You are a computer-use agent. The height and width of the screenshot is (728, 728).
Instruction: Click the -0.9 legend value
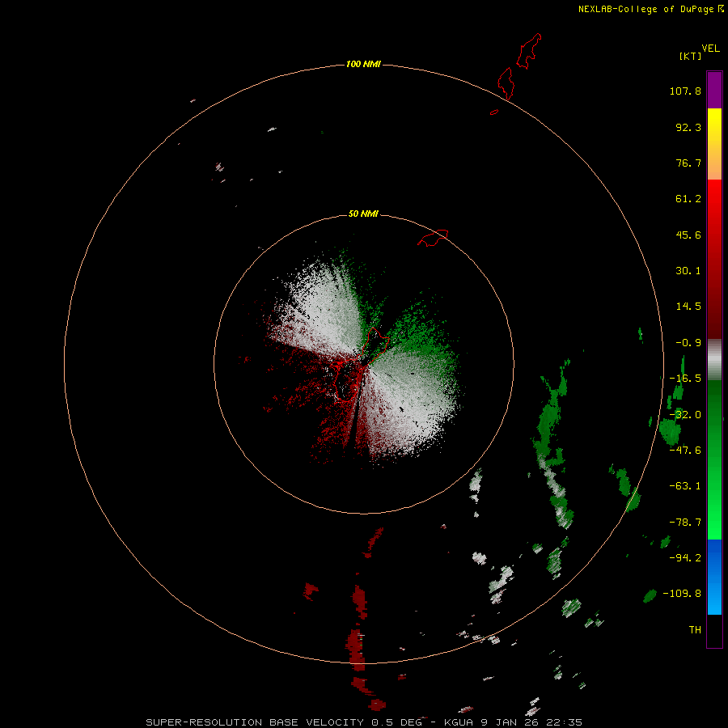tap(688, 343)
